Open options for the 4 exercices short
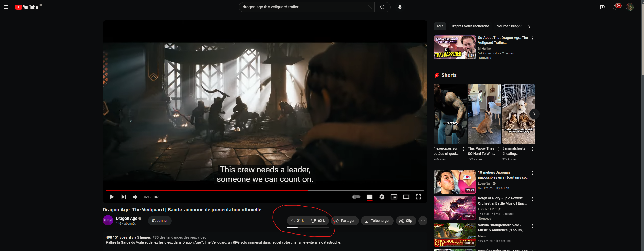This screenshot has height=251, width=644. (464, 149)
